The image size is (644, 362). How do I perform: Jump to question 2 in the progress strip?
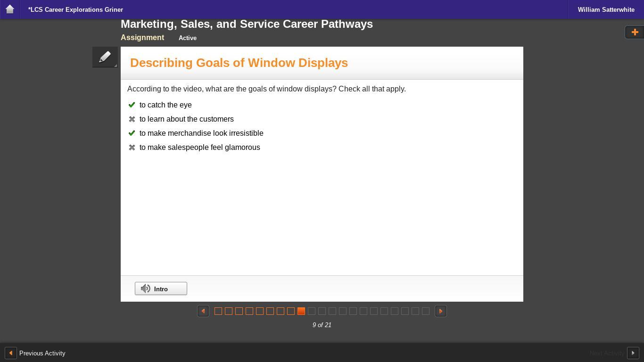[229, 311]
